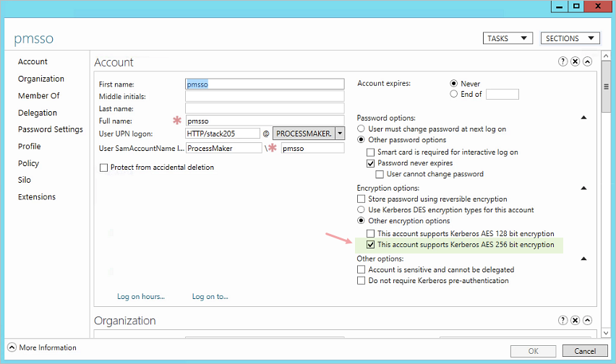Expand More Information chevron icon
The image size is (616, 364).
pyautogui.click(x=12, y=348)
